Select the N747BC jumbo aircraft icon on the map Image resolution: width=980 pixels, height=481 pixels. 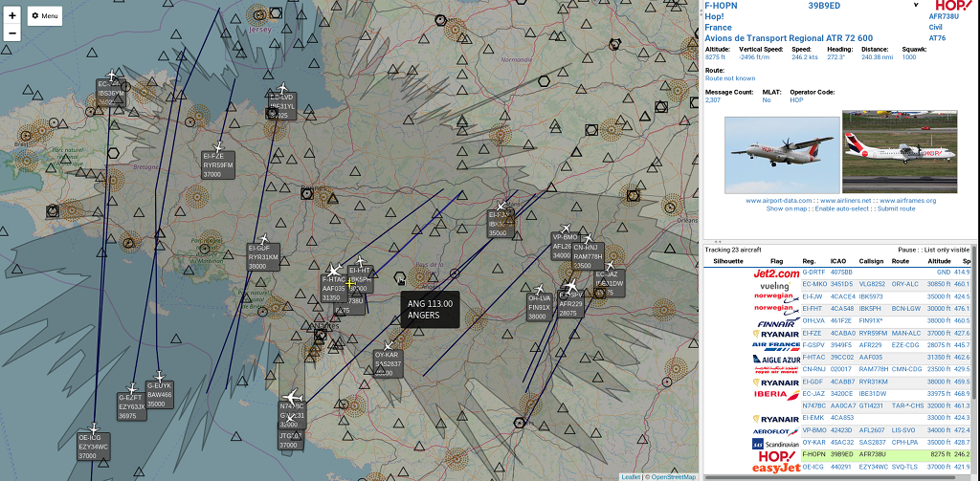[292, 397]
